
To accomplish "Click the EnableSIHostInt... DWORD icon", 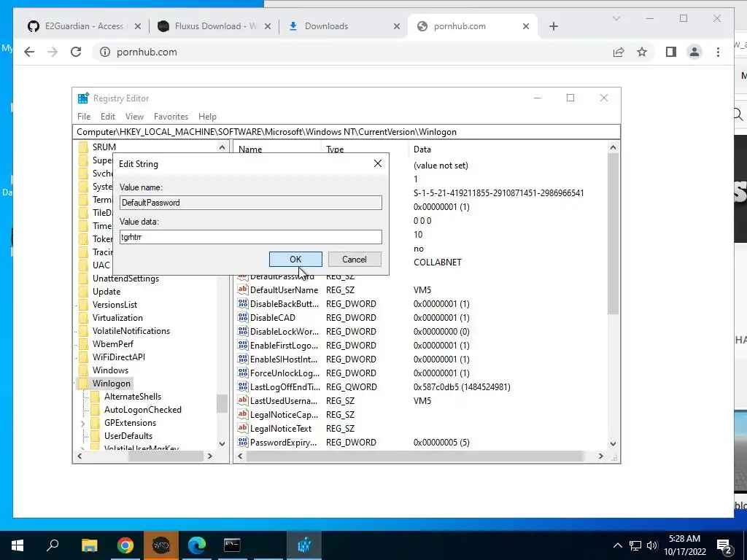I will 243,359.
